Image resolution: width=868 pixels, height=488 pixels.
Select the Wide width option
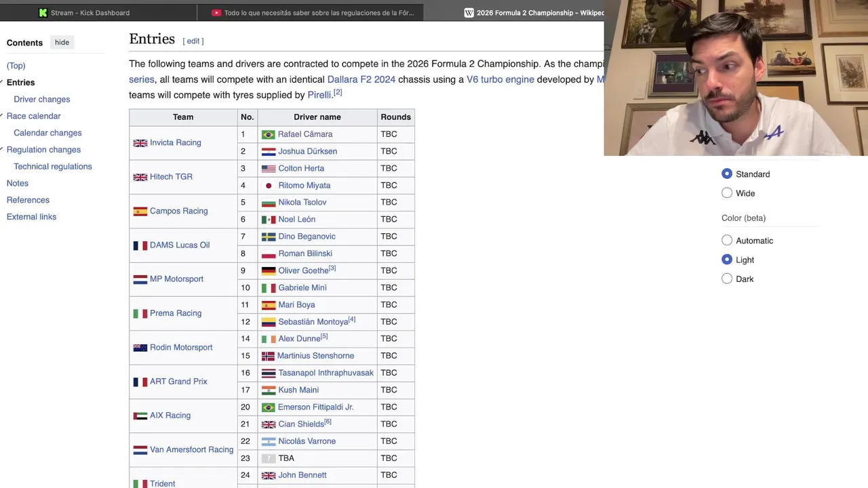pyautogui.click(x=727, y=193)
